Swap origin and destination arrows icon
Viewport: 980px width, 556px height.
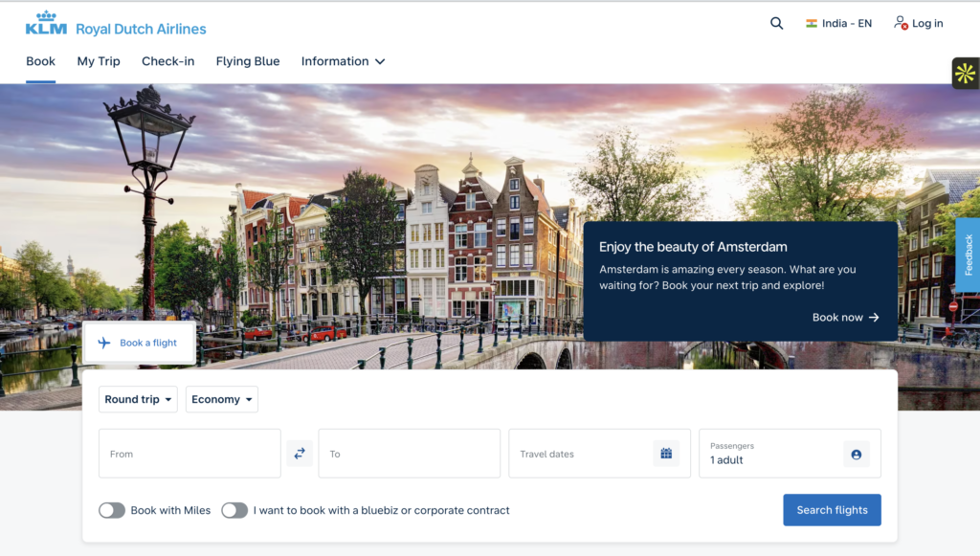click(300, 454)
